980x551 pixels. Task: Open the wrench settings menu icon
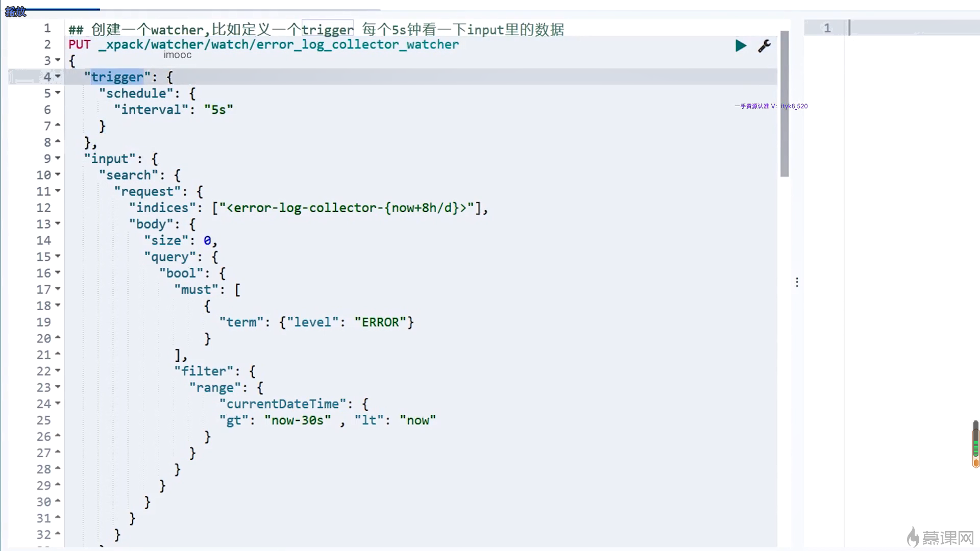click(764, 46)
